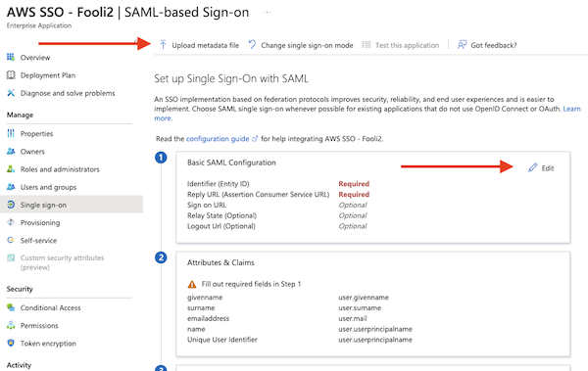The image size is (588, 371).
Task: Click the upload arrow icon in toolbar
Action: click(x=163, y=45)
